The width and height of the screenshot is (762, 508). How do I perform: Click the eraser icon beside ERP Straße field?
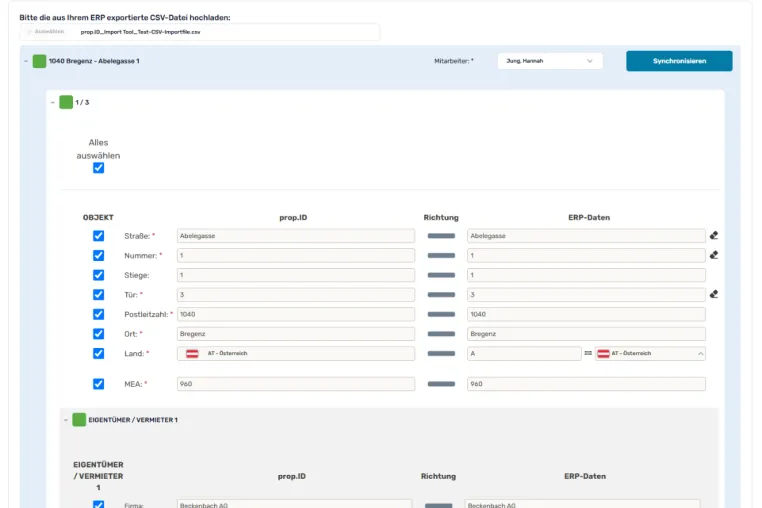click(713, 235)
